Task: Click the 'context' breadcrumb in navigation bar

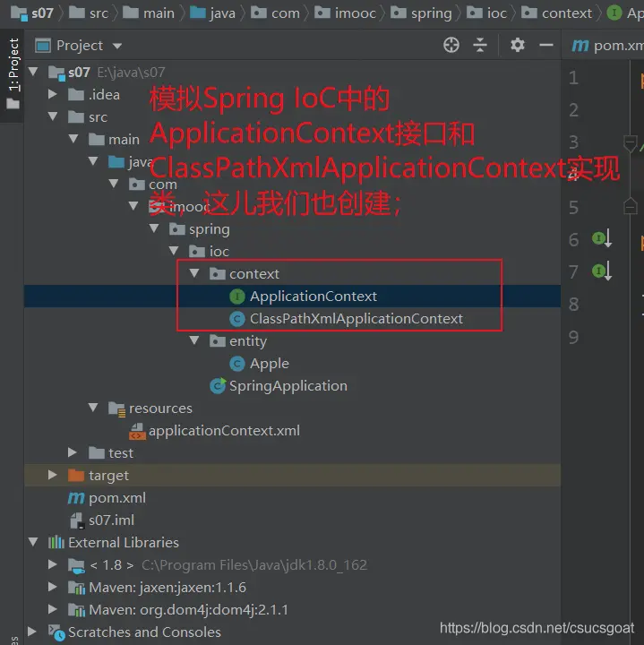Action: click(x=566, y=13)
